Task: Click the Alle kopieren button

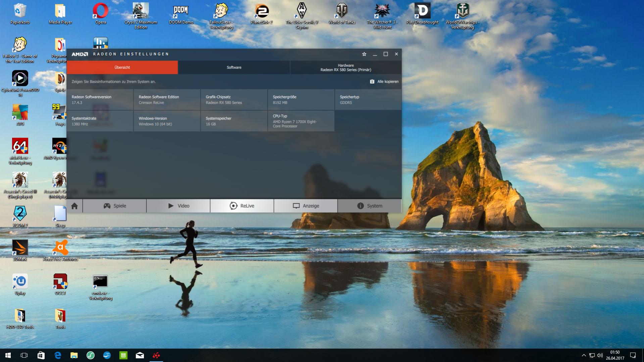Action: coord(384,82)
